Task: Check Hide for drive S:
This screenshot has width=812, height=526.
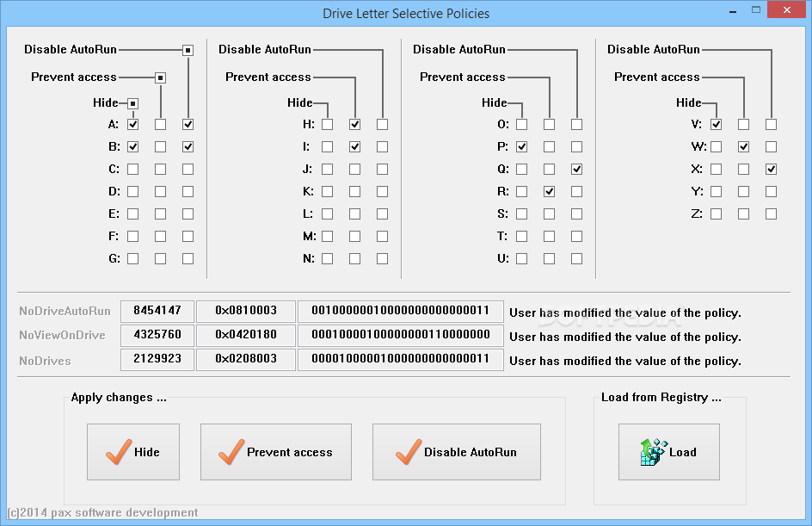Action: click(x=522, y=214)
